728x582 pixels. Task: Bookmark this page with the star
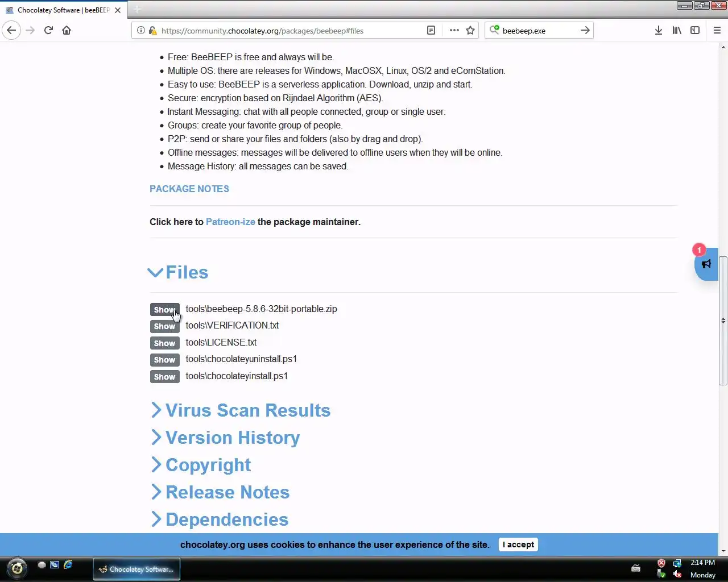click(x=470, y=31)
